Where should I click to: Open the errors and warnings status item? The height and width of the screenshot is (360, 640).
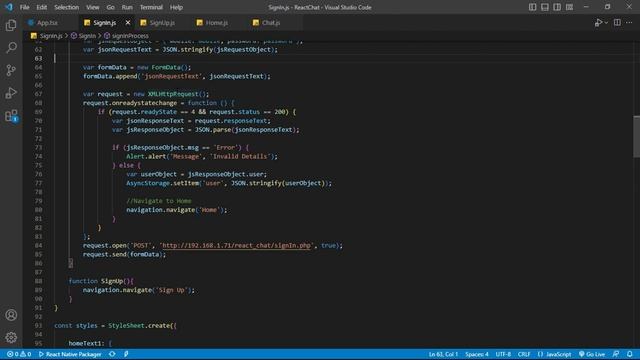click(19, 354)
